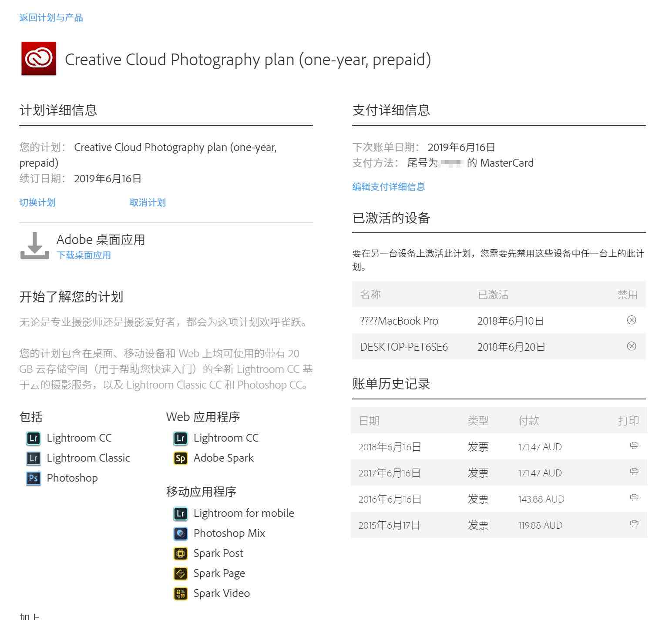
Task: Click the Spark Page label
Action: pyautogui.click(x=219, y=573)
